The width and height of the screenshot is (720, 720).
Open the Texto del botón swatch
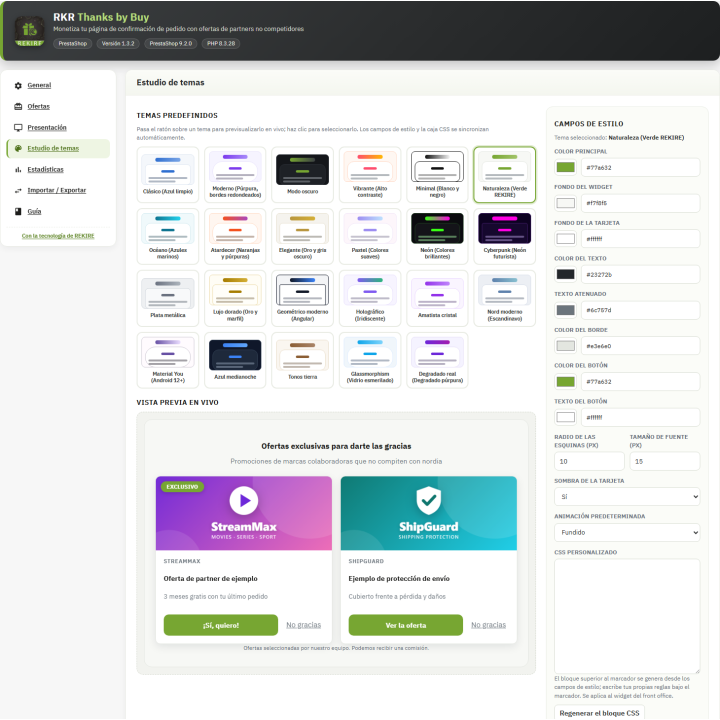coord(566,417)
